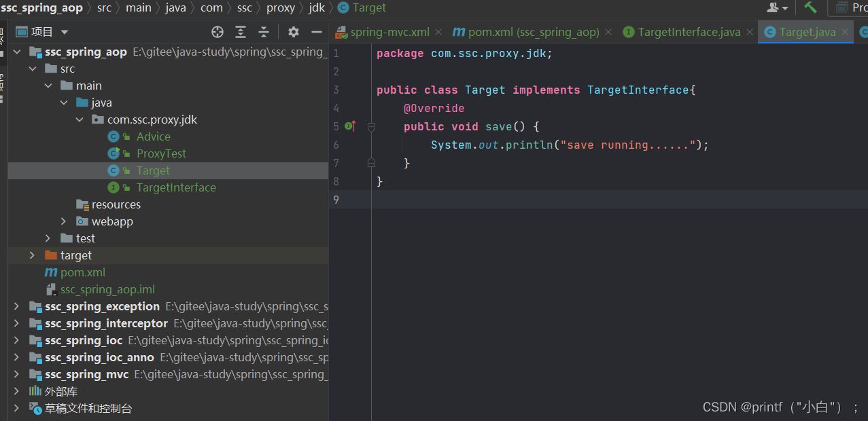Close the TargetInterface.java tab
This screenshot has height=421, width=868.
[750, 32]
